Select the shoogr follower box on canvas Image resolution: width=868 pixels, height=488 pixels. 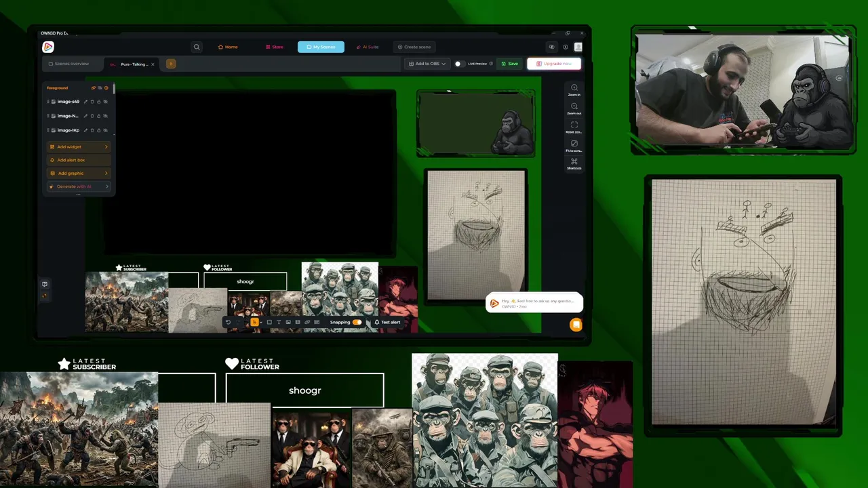(x=245, y=281)
